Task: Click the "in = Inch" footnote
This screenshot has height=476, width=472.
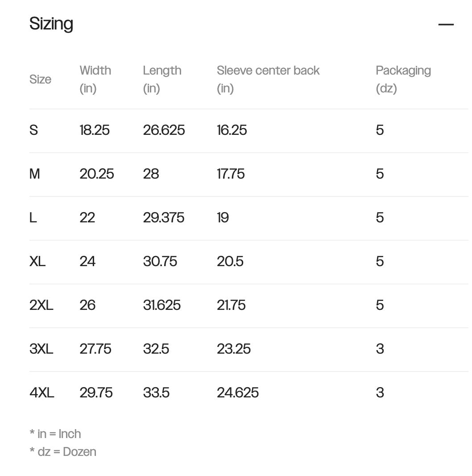Action: (55, 434)
